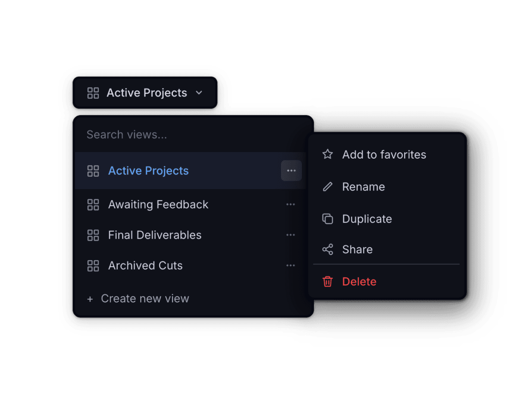This screenshot has height=398, width=532.
Task: Select Delete from the context menu
Action: click(359, 281)
